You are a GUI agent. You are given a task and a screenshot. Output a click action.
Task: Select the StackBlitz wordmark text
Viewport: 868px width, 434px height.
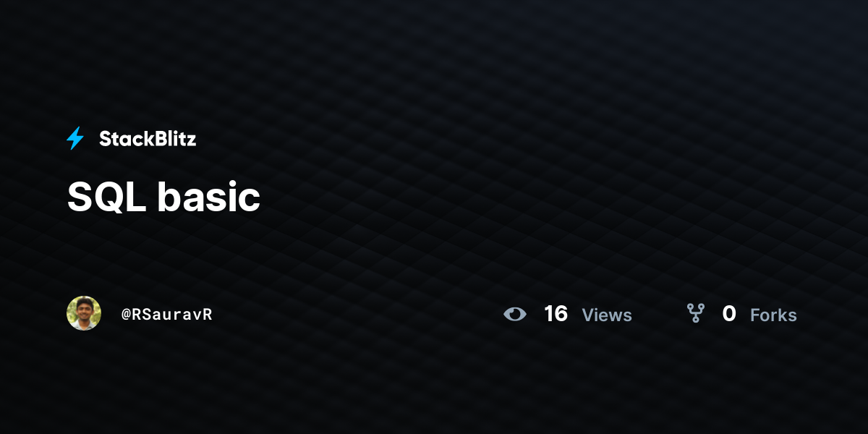click(148, 139)
